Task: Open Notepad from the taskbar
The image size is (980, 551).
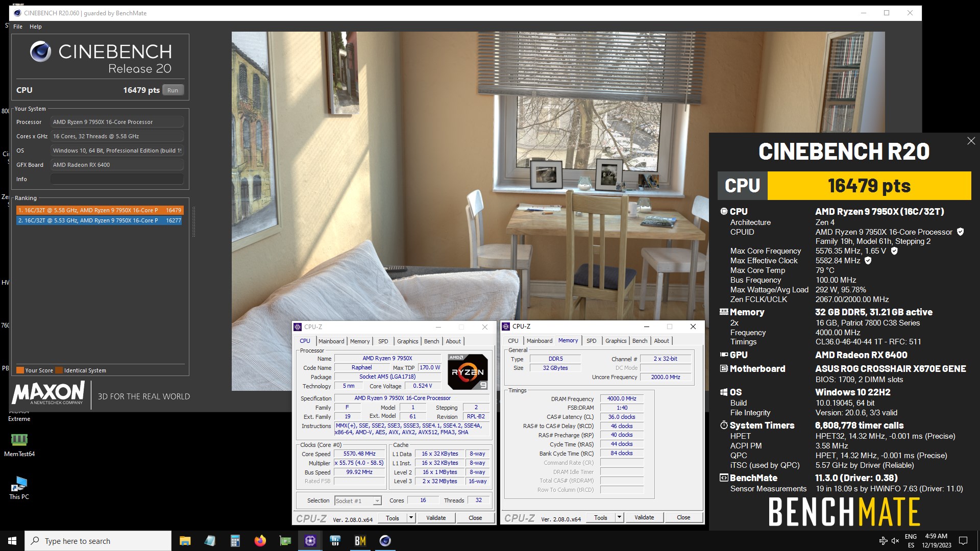Action: point(210,541)
